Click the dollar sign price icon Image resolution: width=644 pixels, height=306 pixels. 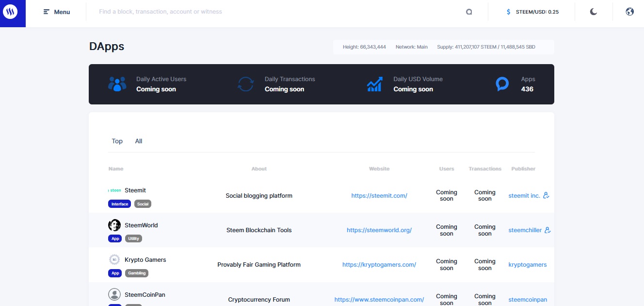click(508, 12)
